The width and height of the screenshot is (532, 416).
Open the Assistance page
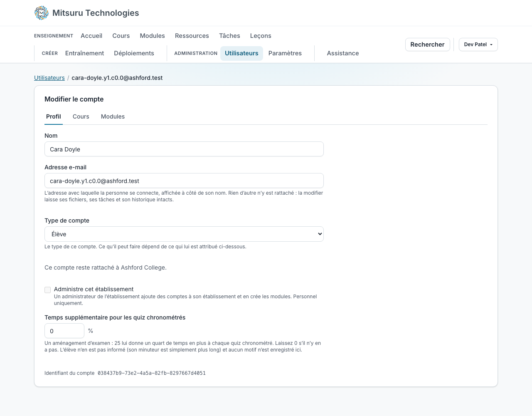343,53
